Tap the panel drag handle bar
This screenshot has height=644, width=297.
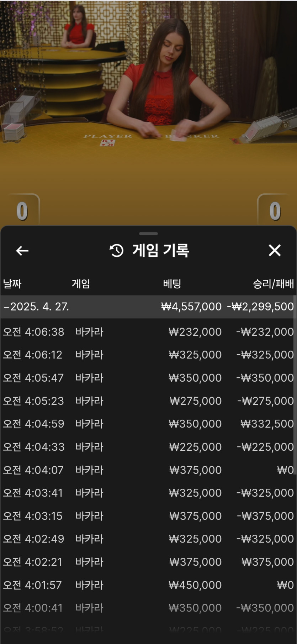148,234
